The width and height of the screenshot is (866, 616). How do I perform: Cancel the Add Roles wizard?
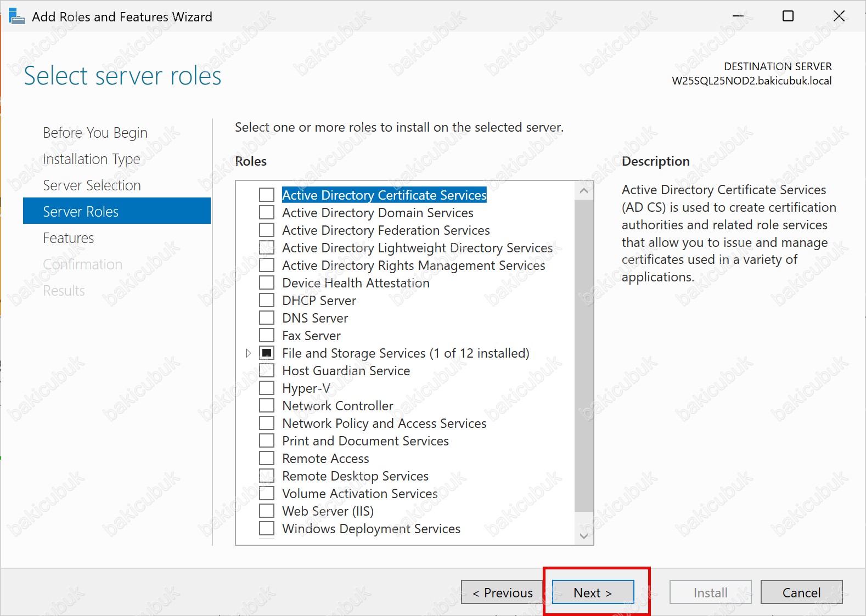801,592
